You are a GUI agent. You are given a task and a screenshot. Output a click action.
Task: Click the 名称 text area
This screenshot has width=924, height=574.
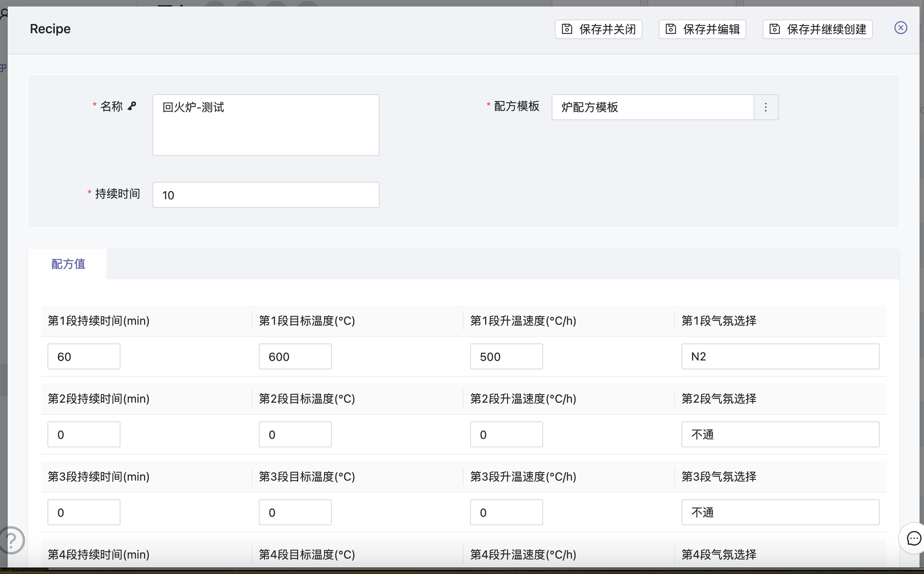[x=266, y=125]
